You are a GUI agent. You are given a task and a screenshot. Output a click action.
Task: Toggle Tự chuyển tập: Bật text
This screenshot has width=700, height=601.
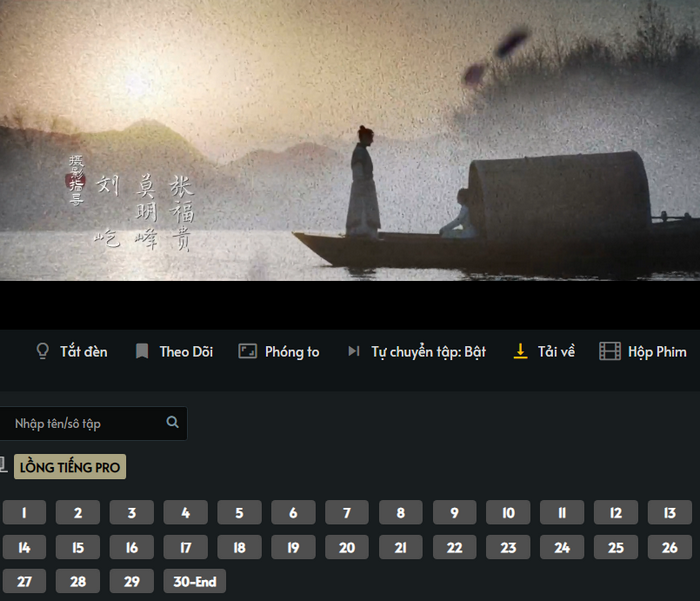pyautogui.click(x=429, y=352)
